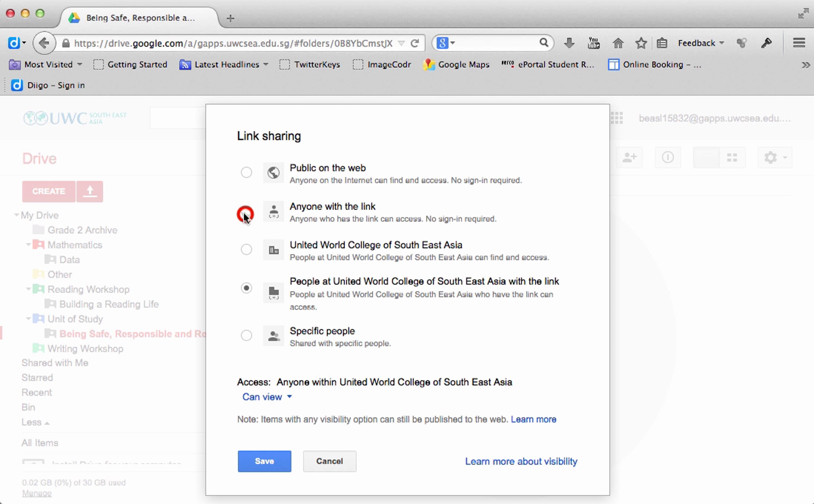This screenshot has height=504, width=814.
Task: Open the Learn more about visibility link
Action: (521, 461)
